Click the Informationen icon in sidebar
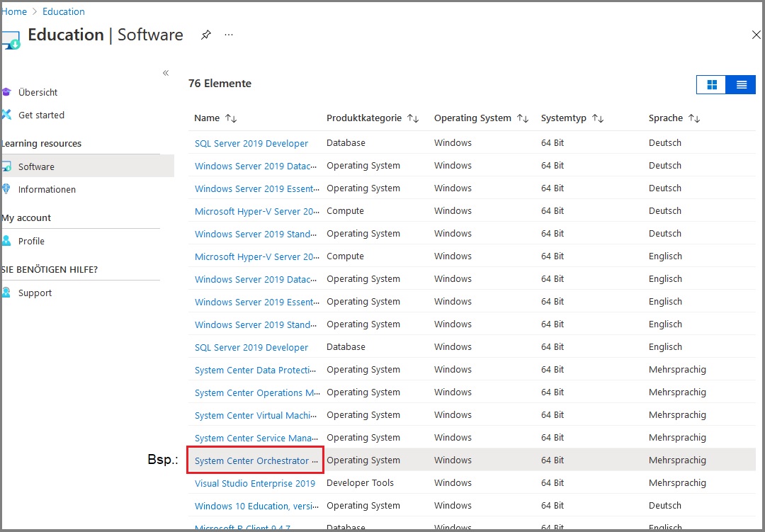This screenshot has height=532, width=765. coord(6,189)
